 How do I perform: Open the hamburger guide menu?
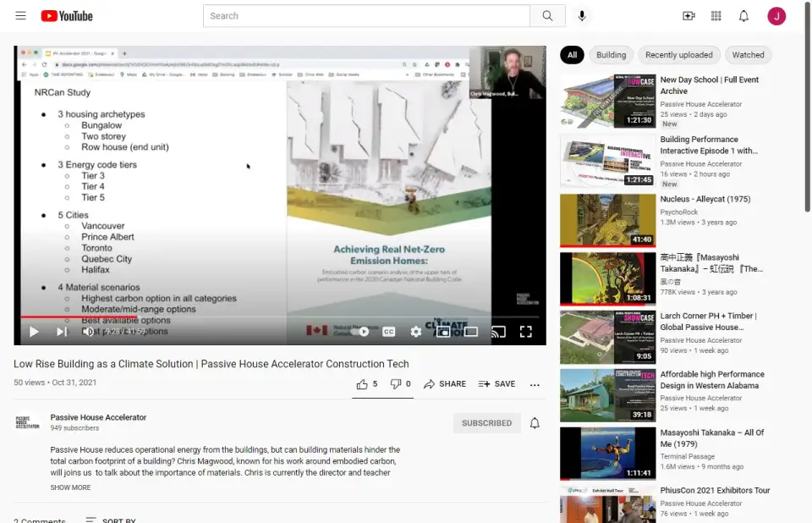(20, 16)
